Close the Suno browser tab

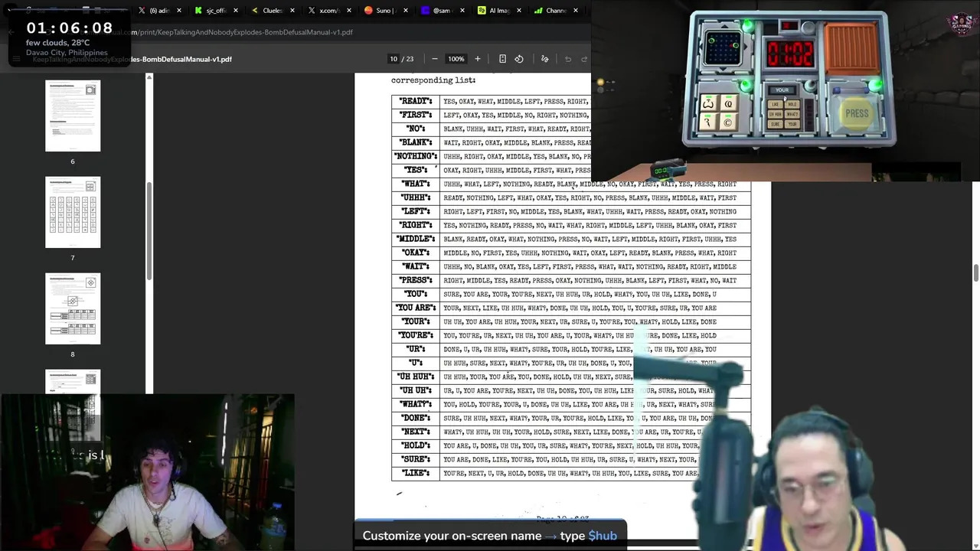tap(405, 11)
